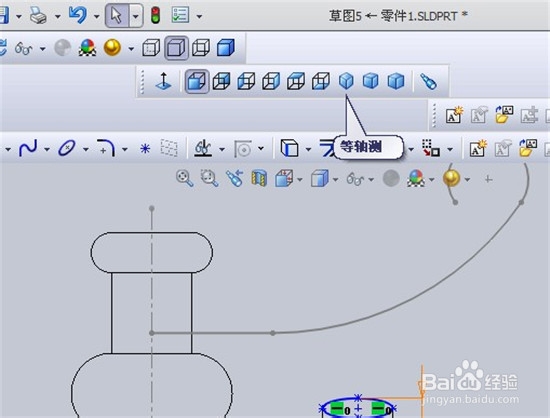Expand dropdown next to upper gold sphere
The image size is (550, 418).
point(131,48)
